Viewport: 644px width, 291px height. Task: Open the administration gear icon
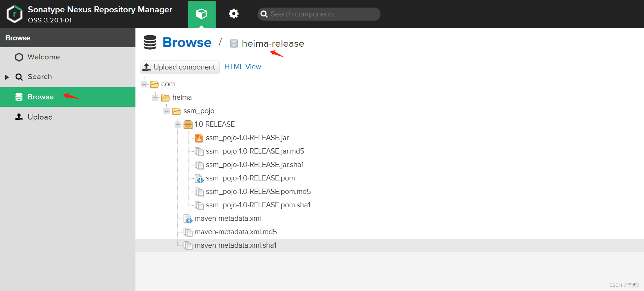pyautogui.click(x=234, y=14)
